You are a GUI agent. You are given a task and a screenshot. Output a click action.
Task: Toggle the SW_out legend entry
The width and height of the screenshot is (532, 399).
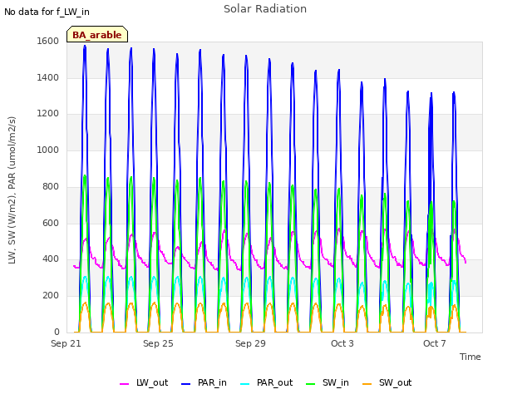coord(387,383)
